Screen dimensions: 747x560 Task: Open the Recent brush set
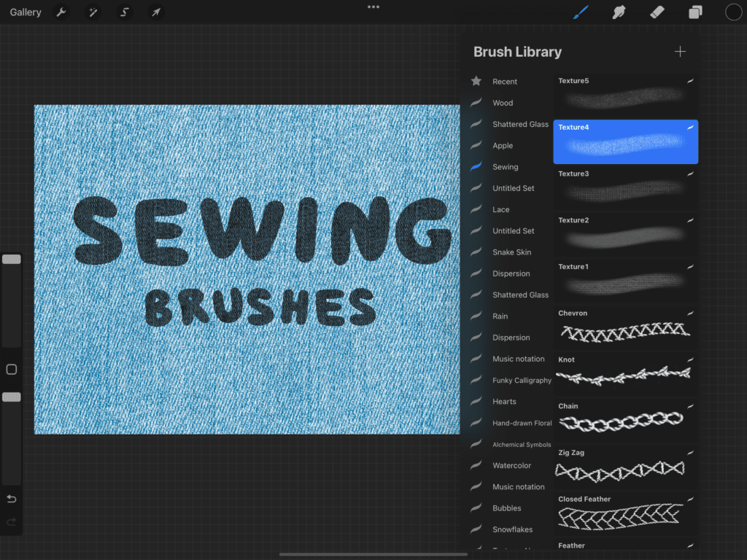(x=504, y=82)
